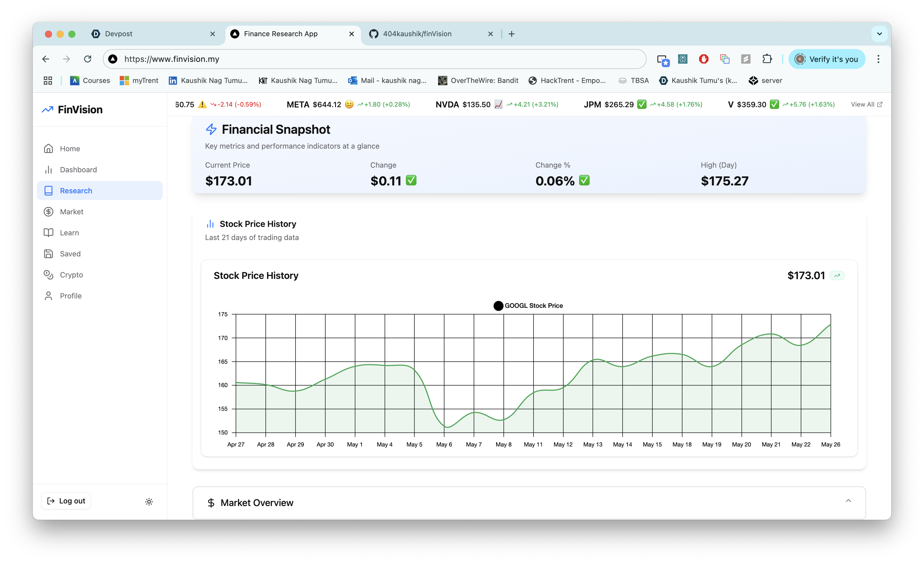Collapse the Market Overview section chevron
The height and width of the screenshot is (563, 924).
point(848,501)
